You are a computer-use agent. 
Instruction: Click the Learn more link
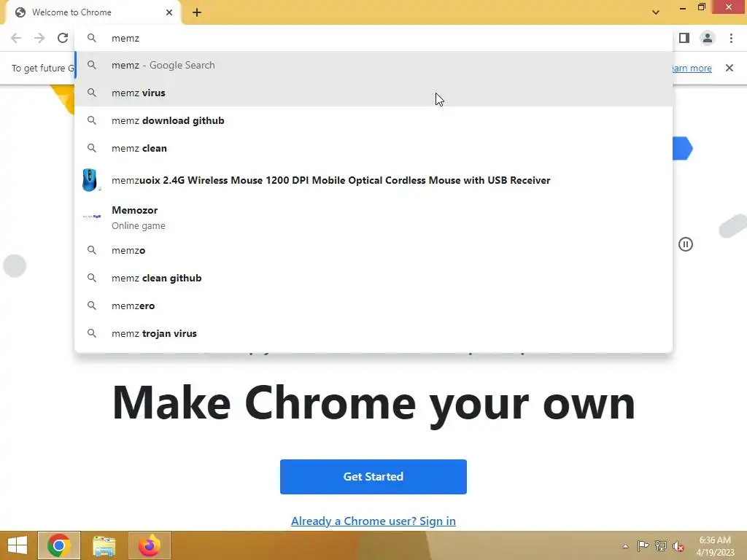point(692,68)
